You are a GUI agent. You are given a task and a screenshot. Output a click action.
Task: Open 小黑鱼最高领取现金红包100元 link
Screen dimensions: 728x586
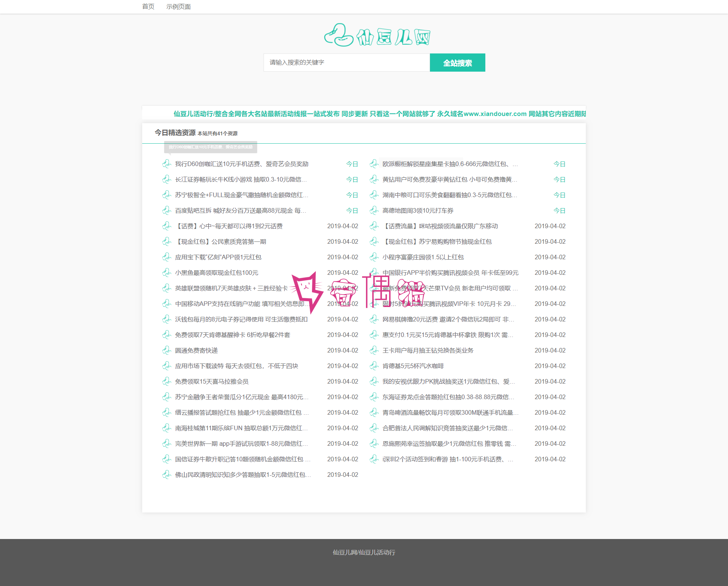(x=217, y=273)
